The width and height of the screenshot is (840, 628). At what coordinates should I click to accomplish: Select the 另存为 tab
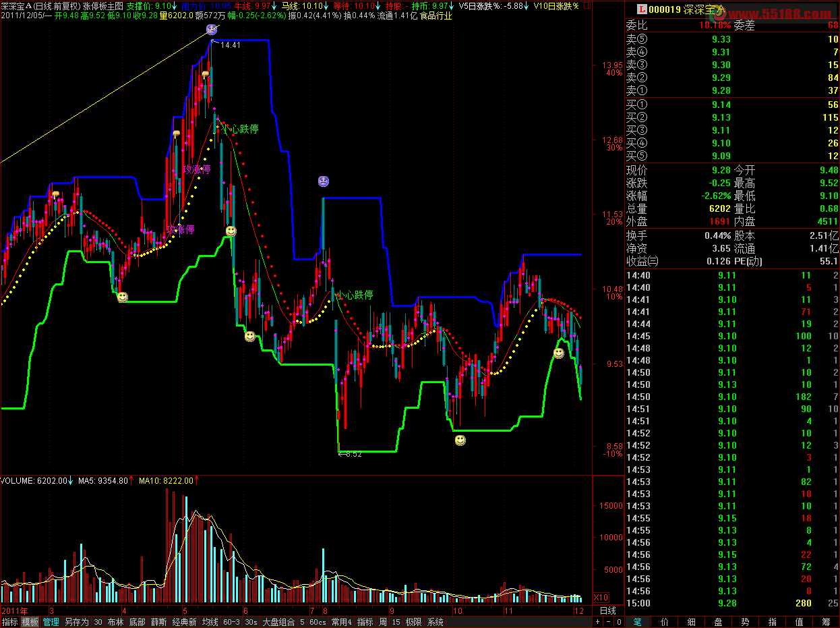point(76,622)
